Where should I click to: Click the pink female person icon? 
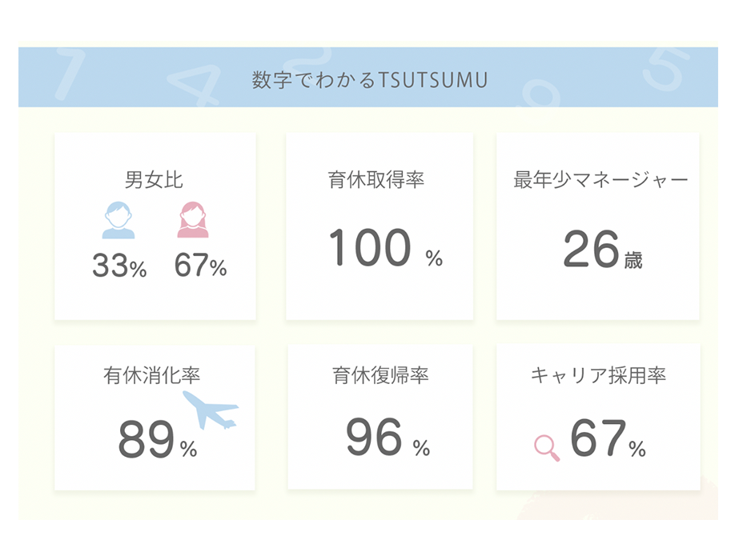point(192,220)
